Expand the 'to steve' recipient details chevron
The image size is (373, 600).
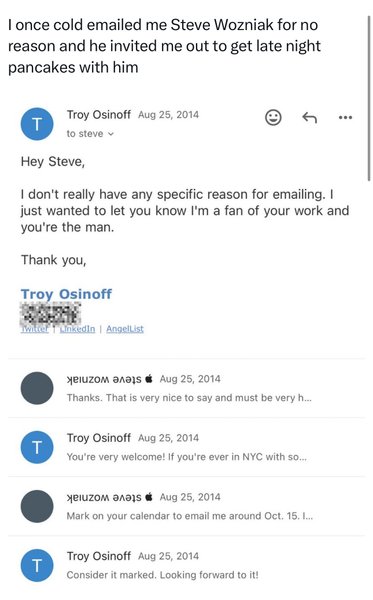(x=111, y=134)
